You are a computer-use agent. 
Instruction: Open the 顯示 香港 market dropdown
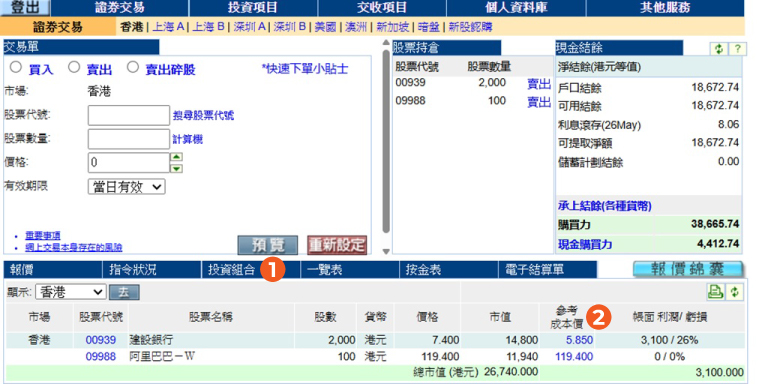[71, 292]
